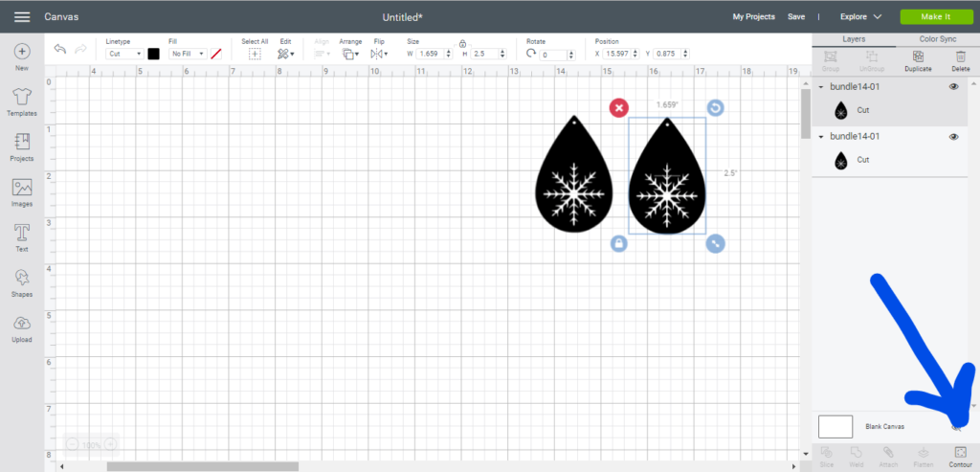Viewport: 980px width, 472px height.
Task: Open the Explore dropdown
Action: tap(860, 17)
